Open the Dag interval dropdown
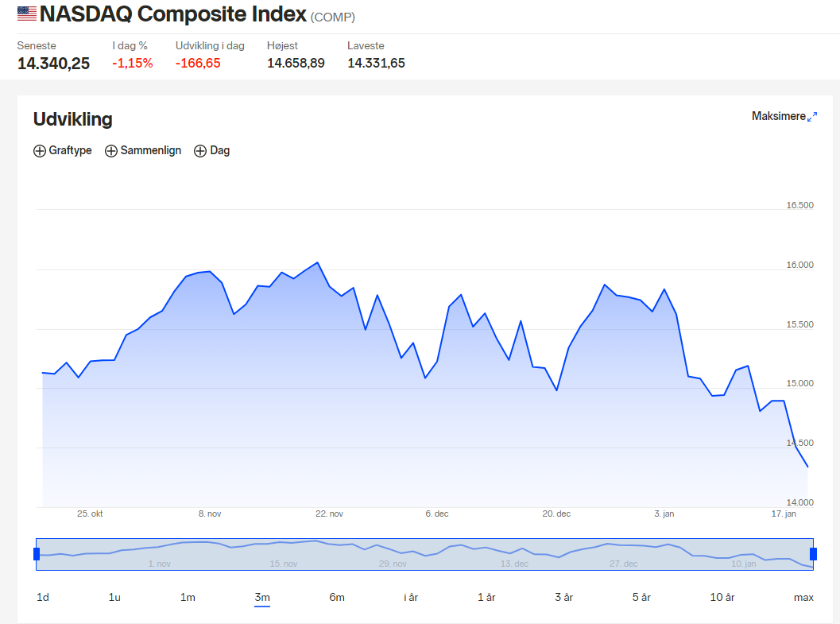The height and width of the screenshot is (624, 840). point(212,150)
